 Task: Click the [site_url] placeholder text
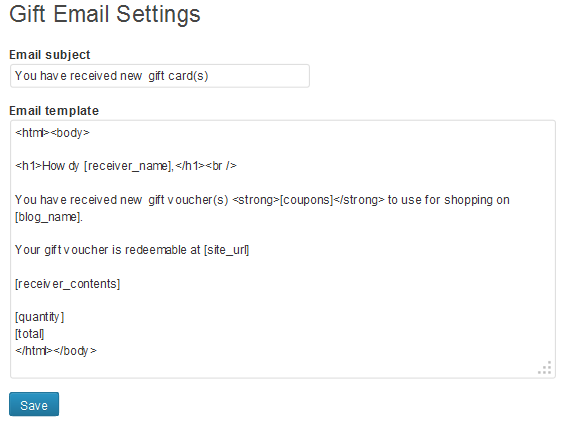226,250
